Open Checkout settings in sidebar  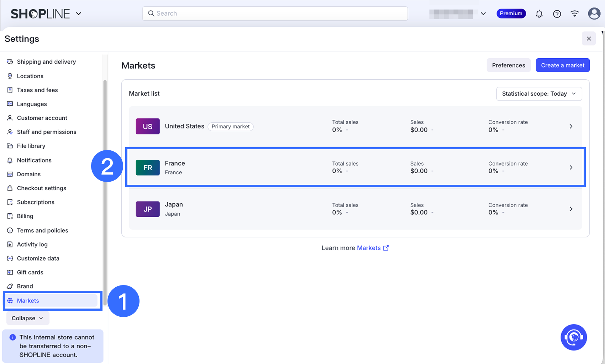pyautogui.click(x=41, y=188)
